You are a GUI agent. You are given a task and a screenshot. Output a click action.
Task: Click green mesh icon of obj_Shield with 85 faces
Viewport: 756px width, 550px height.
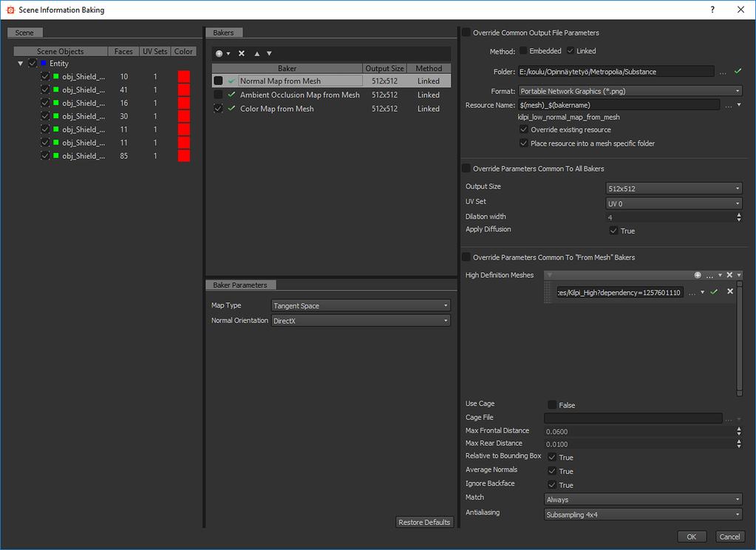(56, 156)
